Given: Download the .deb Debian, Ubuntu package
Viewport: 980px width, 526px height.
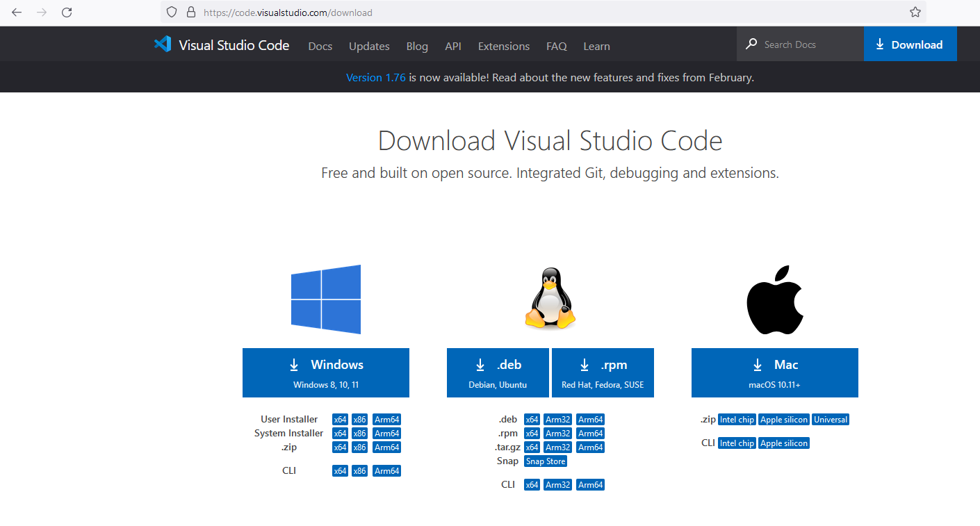Looking at the screenshot, I should point(498,372).
